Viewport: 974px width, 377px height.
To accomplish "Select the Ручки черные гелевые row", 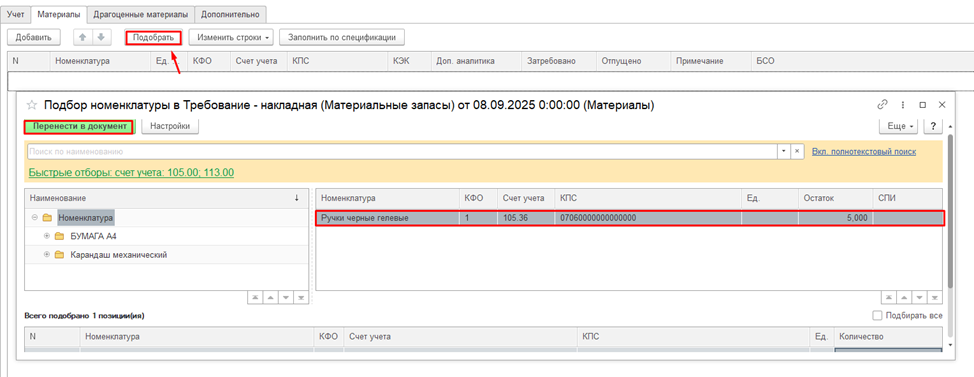I will point(630,218).
